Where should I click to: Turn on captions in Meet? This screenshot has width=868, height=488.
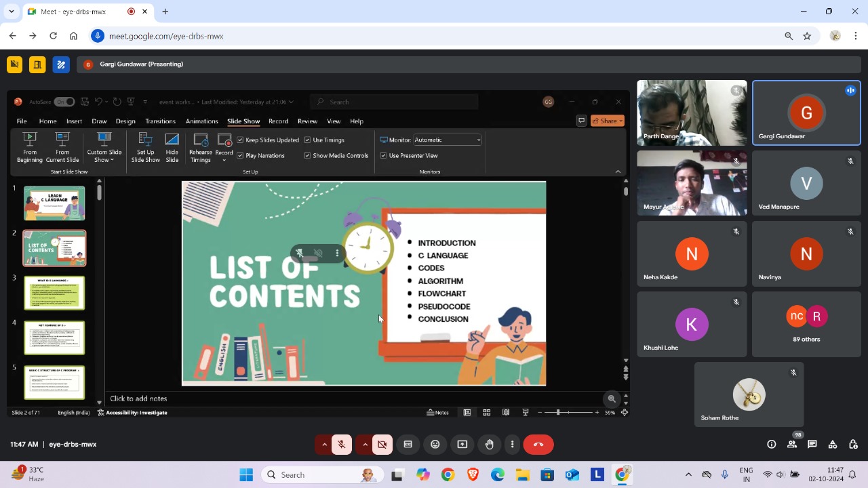pyautogui.click(x=408, y=445)
